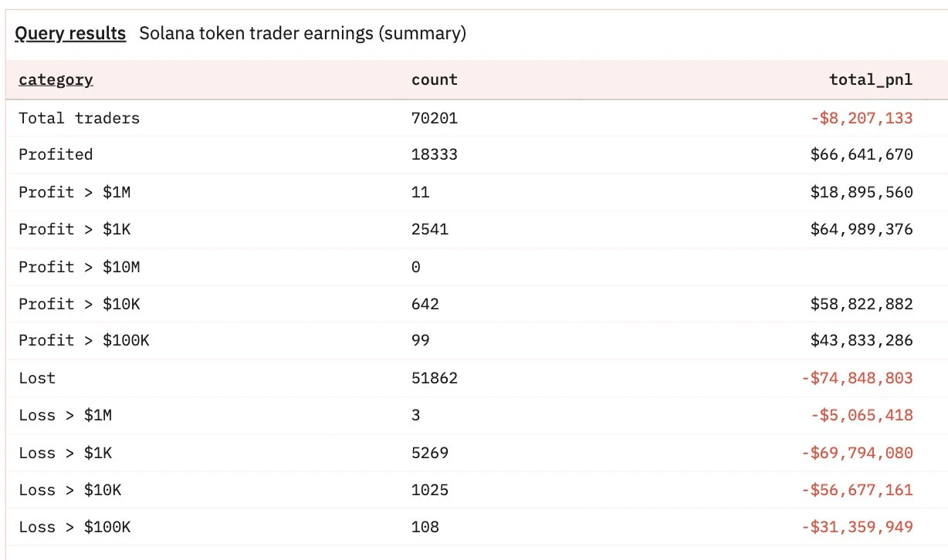Click the $58,822,882 Profit > $10K value
Viewport: 948px width, 560px height.
[862, 304]
